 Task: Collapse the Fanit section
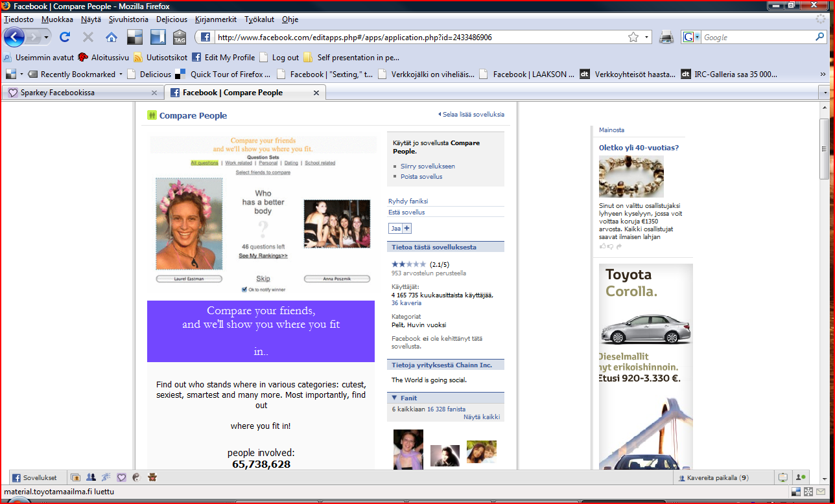(x=394, y=398)
